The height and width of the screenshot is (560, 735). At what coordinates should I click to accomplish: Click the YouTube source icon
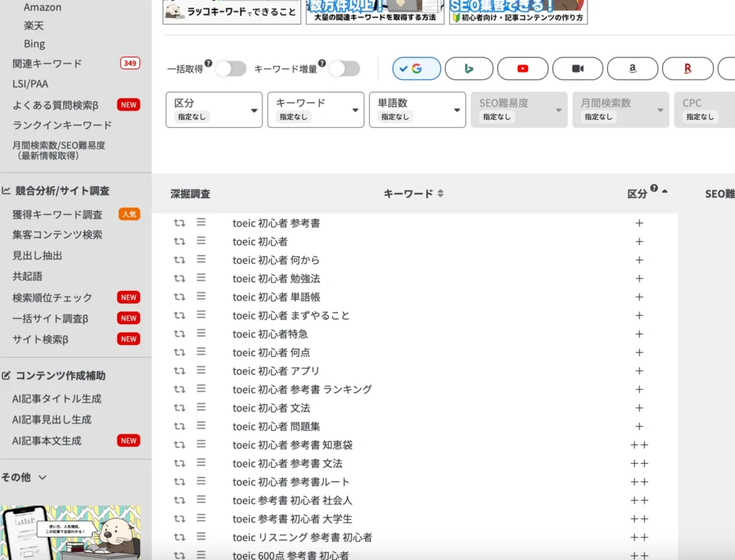[523, 68]
